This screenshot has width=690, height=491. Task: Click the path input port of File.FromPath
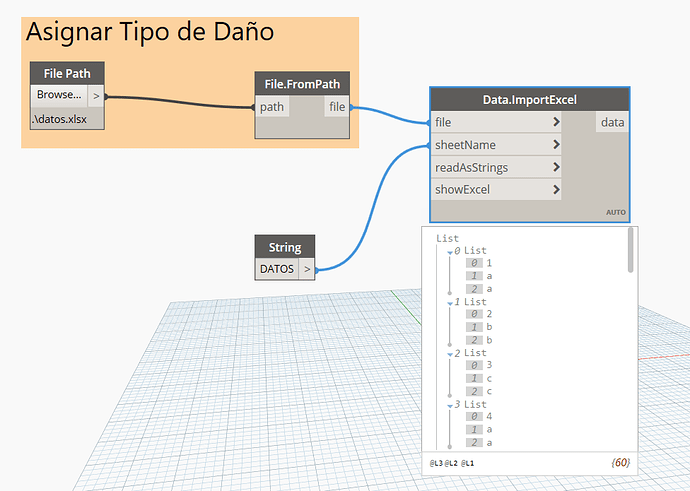click(272, 107)
